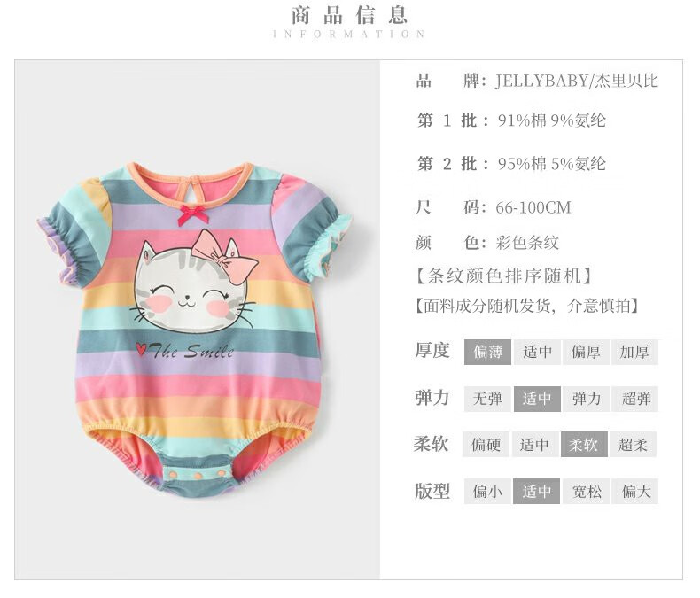Select 无弹 in the 弹力 row

(487, 399)
